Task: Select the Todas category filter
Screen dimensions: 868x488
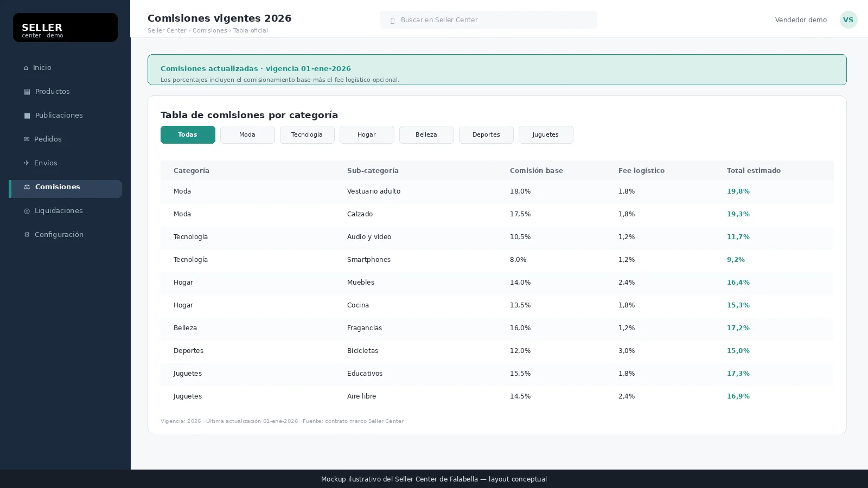Action: click(x=188, y=134)
